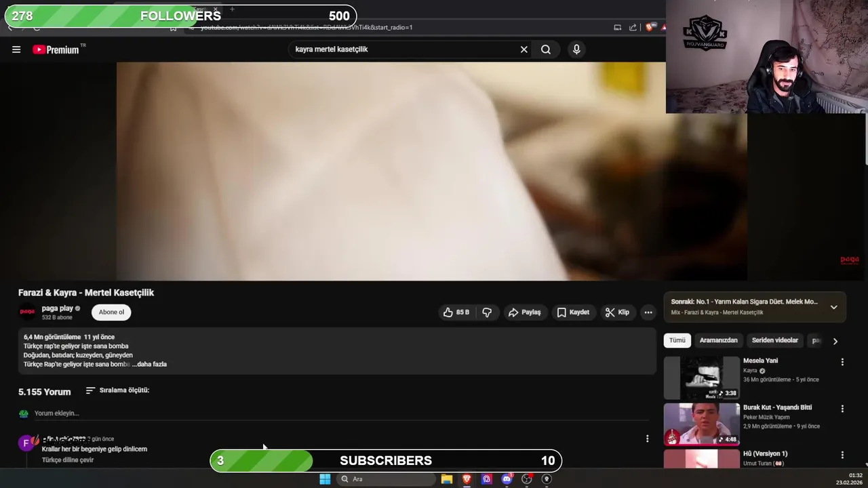Clear the search query with X
868x488 pixels.
click(x=524, y=49)
